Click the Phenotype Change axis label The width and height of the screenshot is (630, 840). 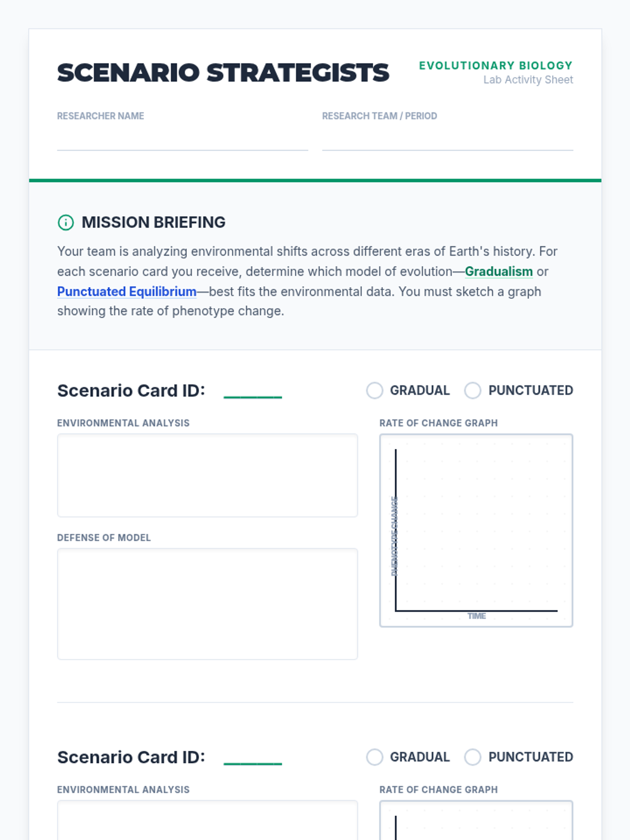tap(394, 536)
